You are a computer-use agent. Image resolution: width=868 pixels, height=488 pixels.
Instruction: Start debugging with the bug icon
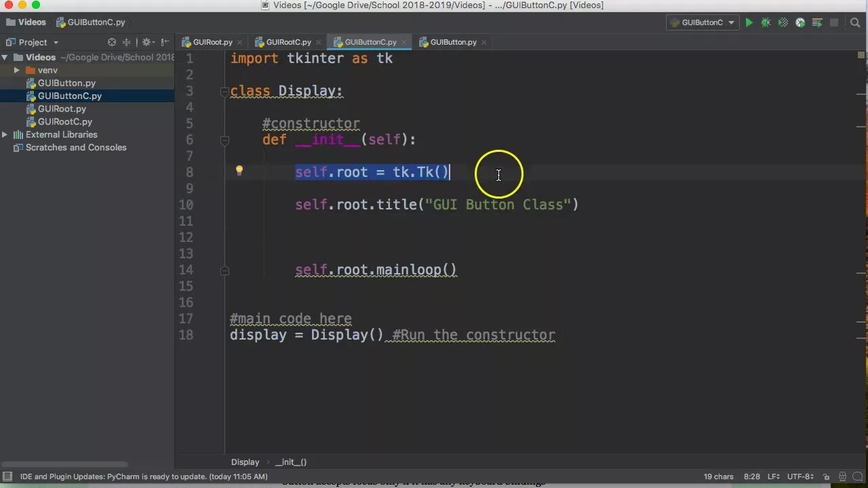pyautogui.click(x=766, y=22)
